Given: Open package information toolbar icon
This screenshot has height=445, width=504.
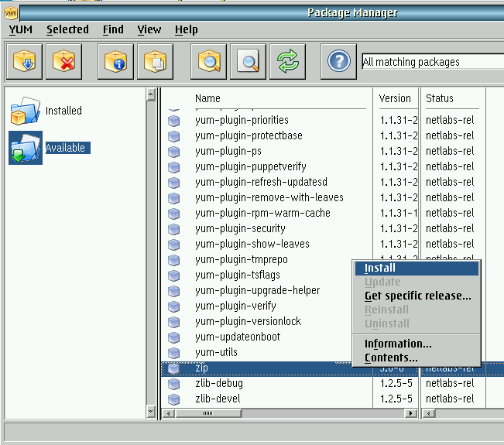Looking at the screenshot, I should click(115, 61).
